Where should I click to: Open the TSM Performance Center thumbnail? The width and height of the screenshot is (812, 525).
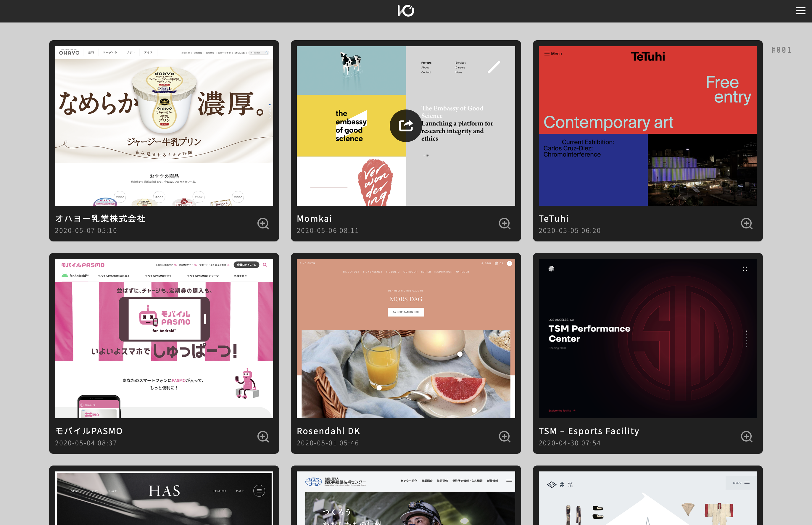tap(648, 339)
